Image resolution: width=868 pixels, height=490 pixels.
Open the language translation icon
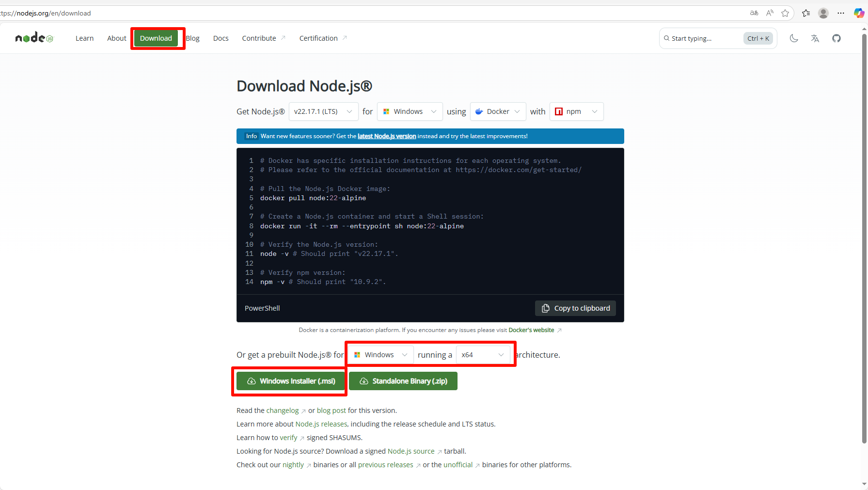(x=815, y=38)
